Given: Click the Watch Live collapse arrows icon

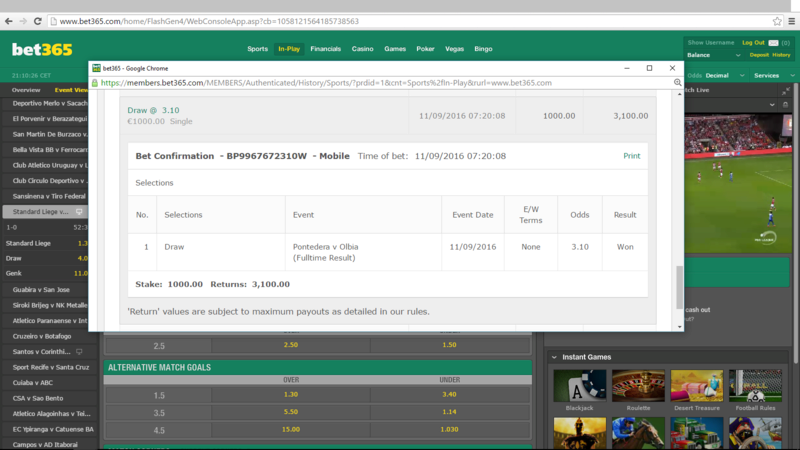Looking at the screenshot, I should [x=786, y=90].
